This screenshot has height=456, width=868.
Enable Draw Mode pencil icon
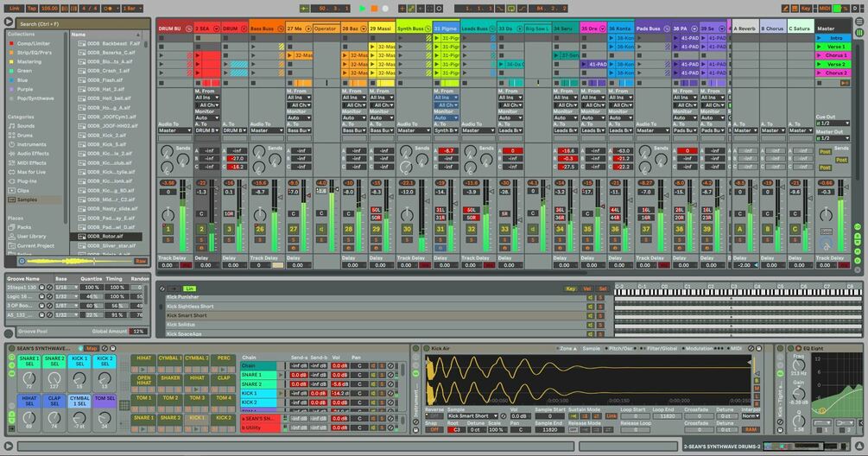click(785, 9)
